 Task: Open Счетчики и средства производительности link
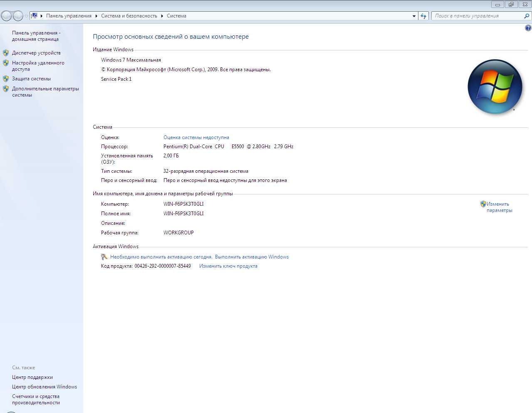(x=36, y=399)
